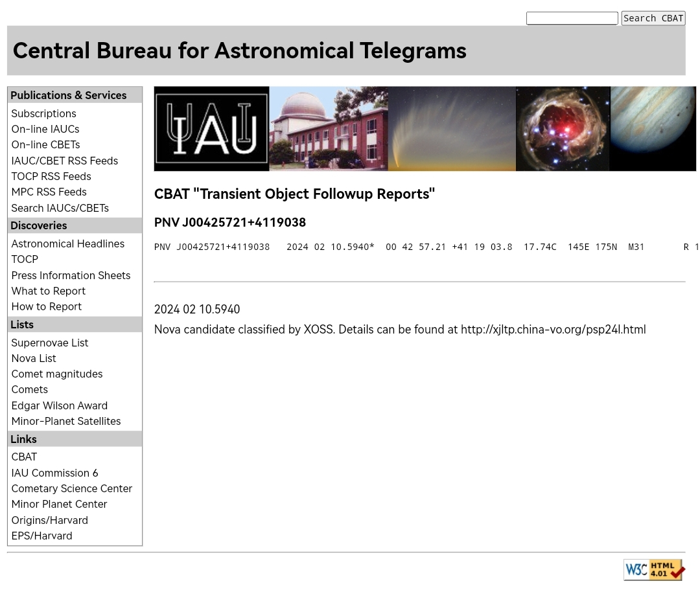
Task: Click the 2024 02 10.5940 date line
Action: point(197,310)
